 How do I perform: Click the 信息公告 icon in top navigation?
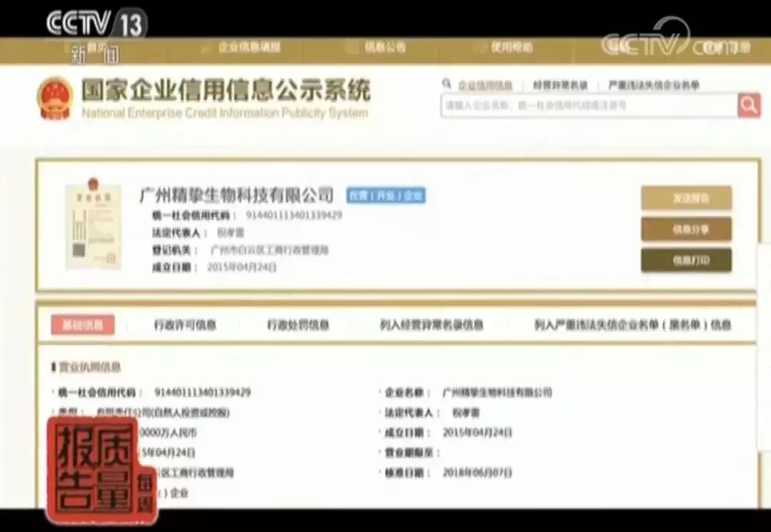[352, 46]
